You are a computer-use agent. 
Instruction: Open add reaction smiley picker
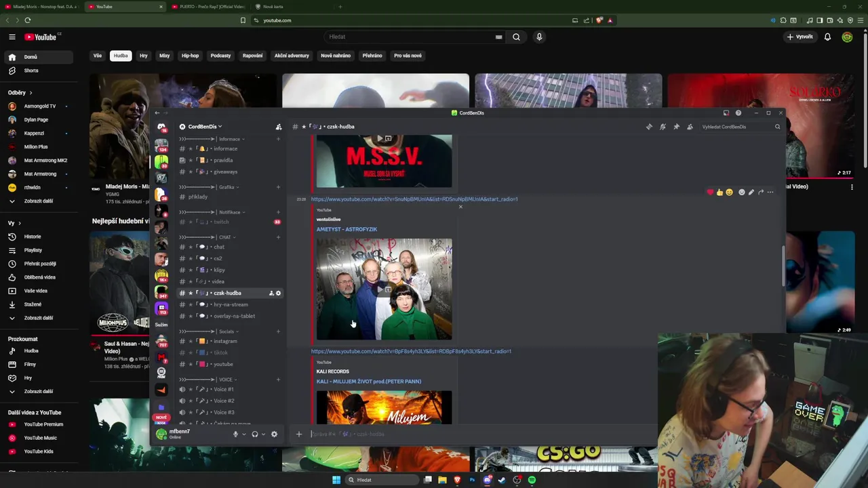pos(741,192)
